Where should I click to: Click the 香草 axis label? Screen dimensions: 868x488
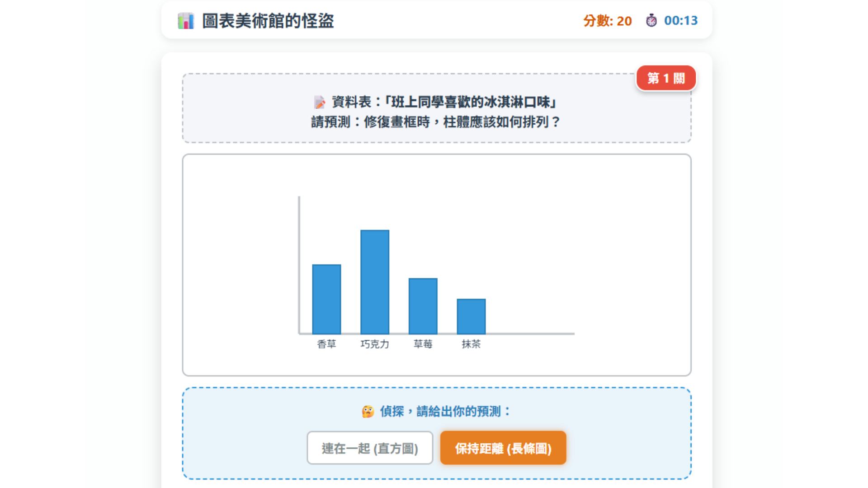point(326,344)
